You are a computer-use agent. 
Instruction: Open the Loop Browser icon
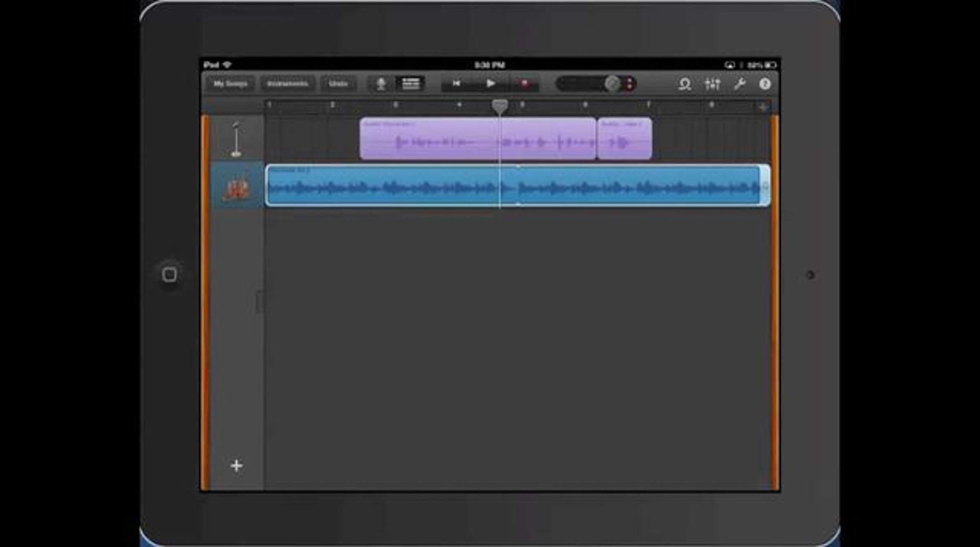[684, 84]
